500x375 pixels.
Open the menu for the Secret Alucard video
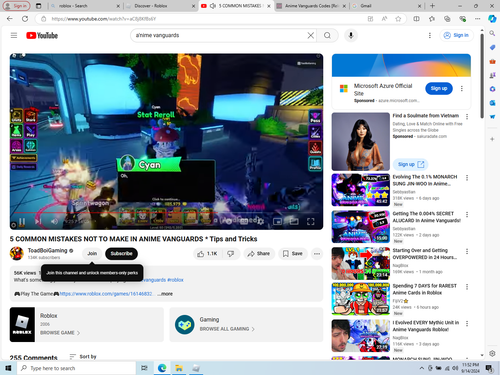(x=467, y=214)
